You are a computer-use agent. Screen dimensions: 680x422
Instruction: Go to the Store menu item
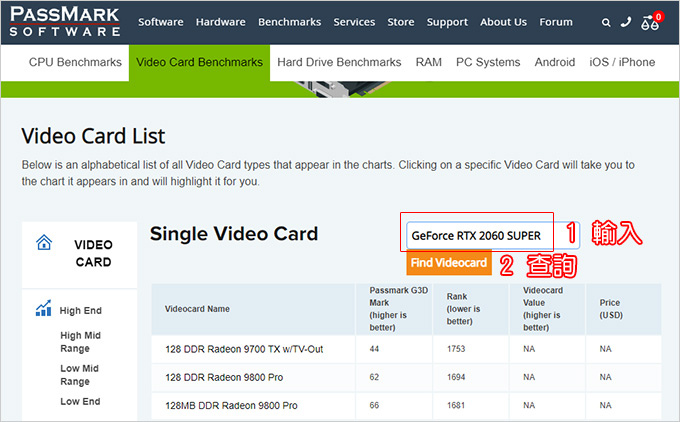[x=401, y=22]
